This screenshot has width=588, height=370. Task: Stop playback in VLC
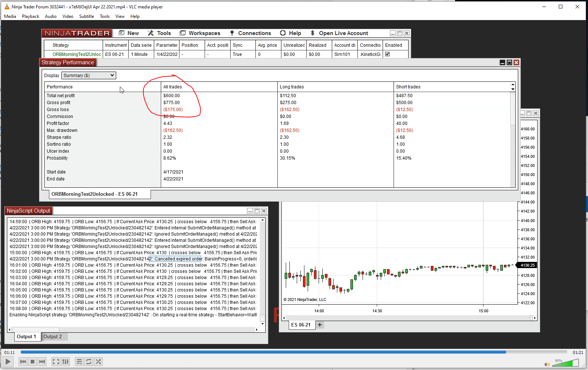[33, 362]
